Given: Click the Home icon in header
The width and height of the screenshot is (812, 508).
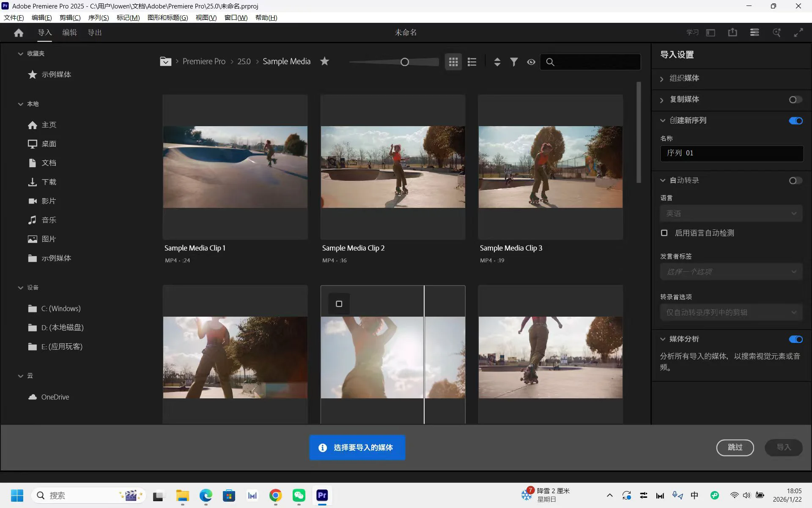Looking at the screenshot, I should point(19,33).
